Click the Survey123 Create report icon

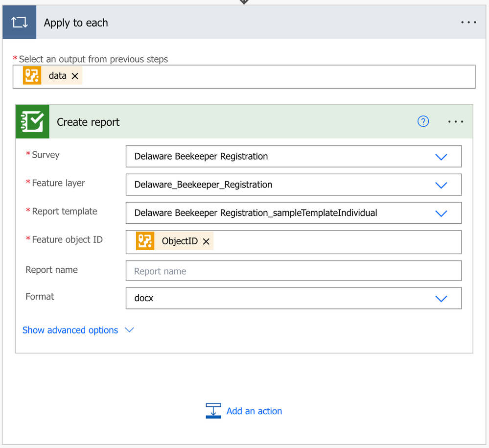32,121
